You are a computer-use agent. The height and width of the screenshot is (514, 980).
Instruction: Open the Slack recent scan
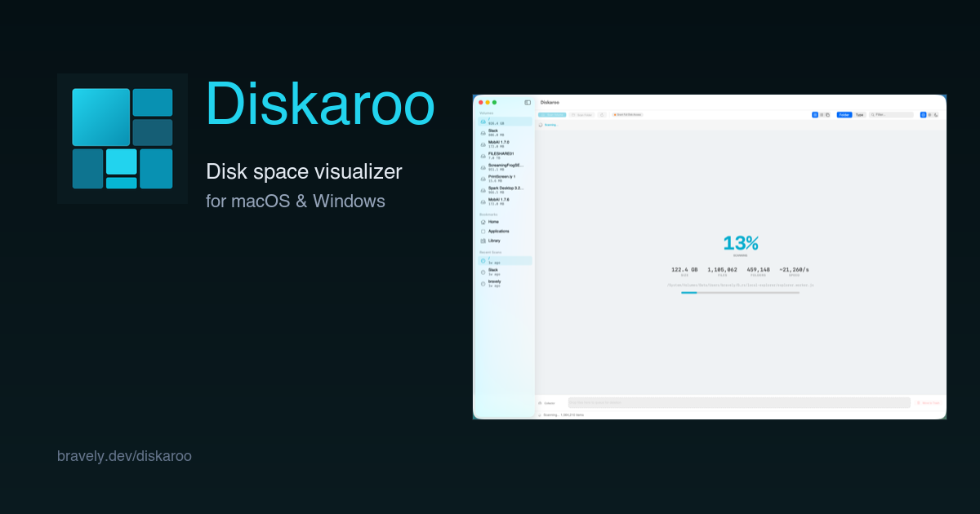click(505, 272)
